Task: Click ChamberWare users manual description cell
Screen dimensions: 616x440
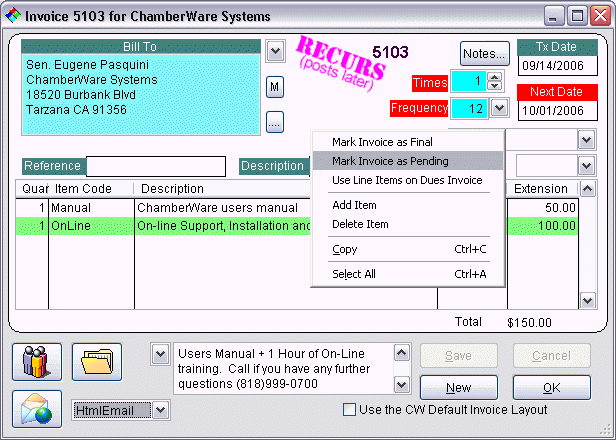Action: click(x=223, y=207)
